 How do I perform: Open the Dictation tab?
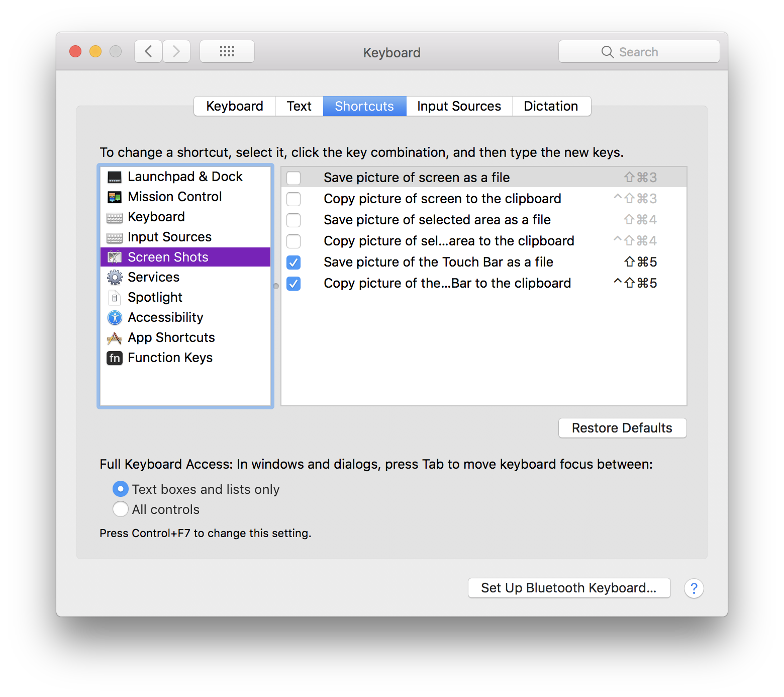[x=551, y=106]
